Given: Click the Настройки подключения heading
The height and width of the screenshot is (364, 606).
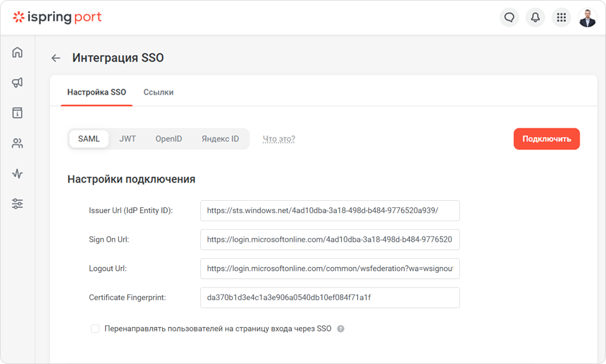Looking at the screenshot, I should click(x=131, y=179).
